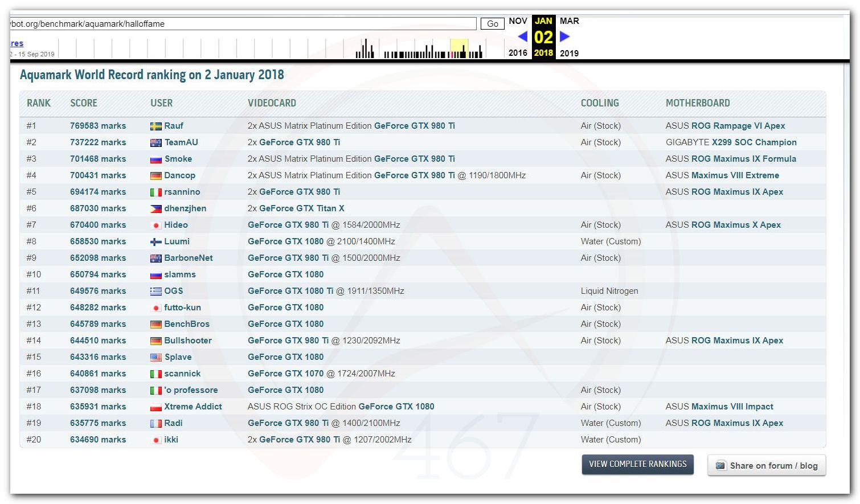Jump to the NOV 2016 capture
This screenshot has height=504, width=860.
[x=518, y=36]
